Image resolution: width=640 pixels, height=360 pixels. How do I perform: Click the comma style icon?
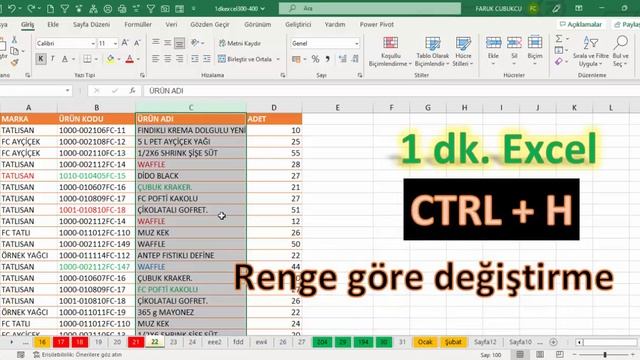(327, 59)
